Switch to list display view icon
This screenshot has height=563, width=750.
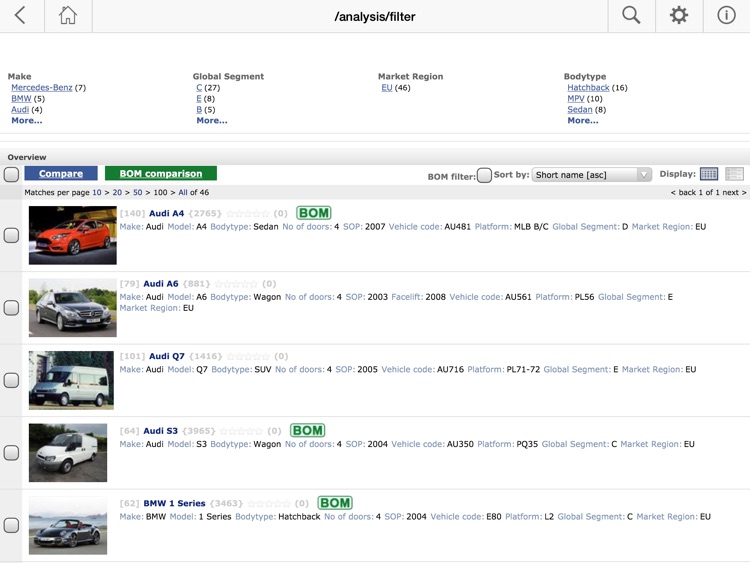pos(734,174)
